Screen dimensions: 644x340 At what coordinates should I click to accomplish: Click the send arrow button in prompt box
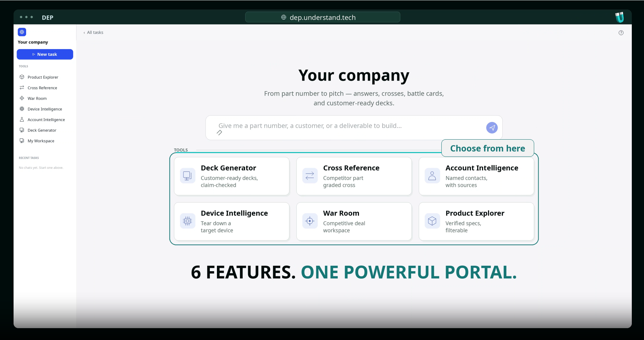[492, 128]
